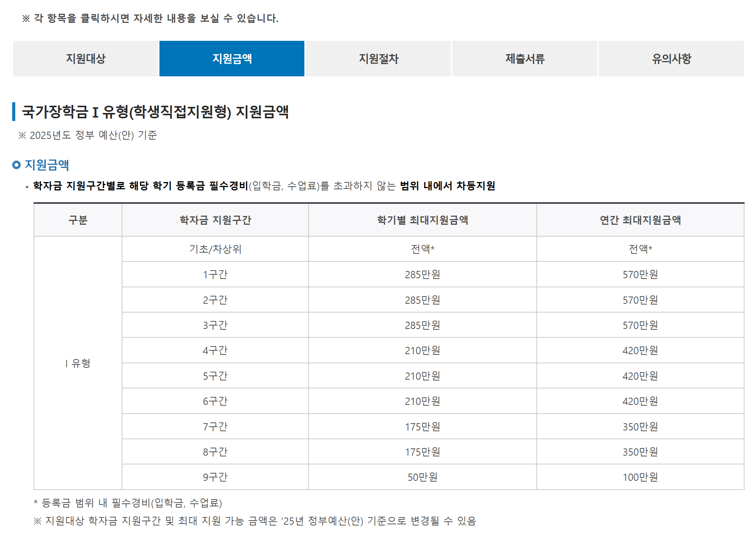Select the 기초/차상위 row cell
The image size is (756, 548).
coord(215,249)
